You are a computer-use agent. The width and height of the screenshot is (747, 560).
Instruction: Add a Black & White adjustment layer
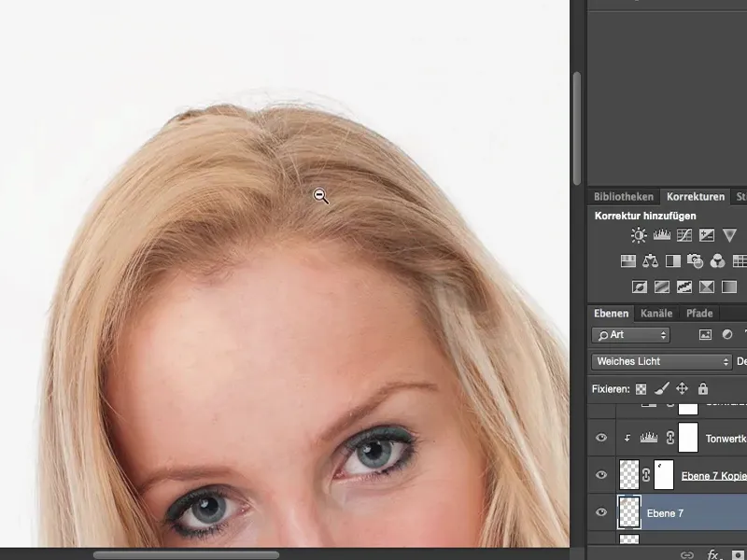(x=672, y=261)
